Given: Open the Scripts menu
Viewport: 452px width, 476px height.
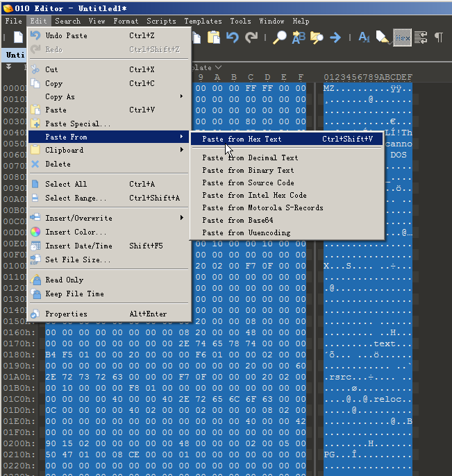Looking at the screenshot, I should pos(161,22).
